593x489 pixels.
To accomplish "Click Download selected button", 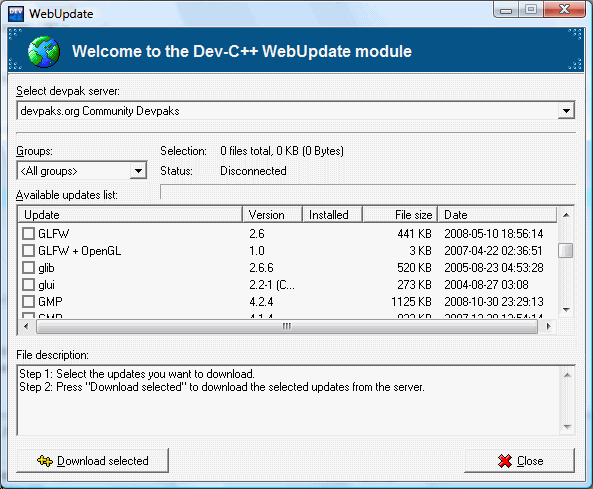I will point(93,461).
